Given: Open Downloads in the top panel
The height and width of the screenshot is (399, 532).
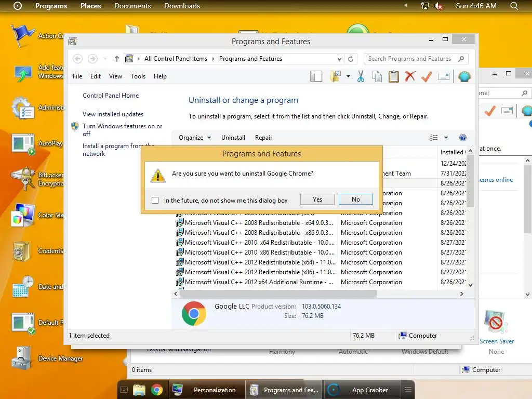Looking at the screenshot, I should point(182,6).
